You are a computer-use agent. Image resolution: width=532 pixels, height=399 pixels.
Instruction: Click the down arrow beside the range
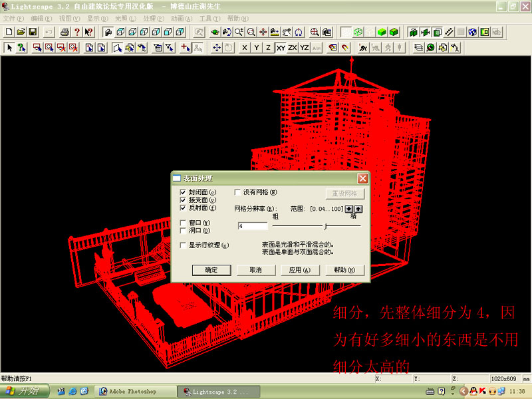point(348,209)
